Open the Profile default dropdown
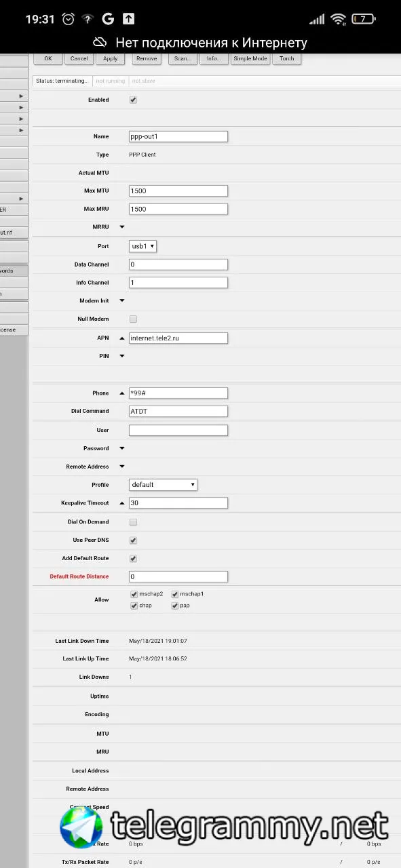 pos(164,485)
